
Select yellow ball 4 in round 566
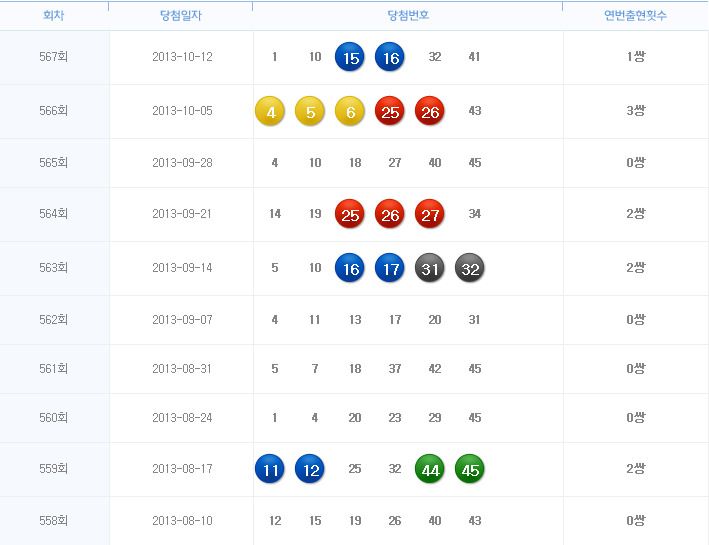pos(270,111)
